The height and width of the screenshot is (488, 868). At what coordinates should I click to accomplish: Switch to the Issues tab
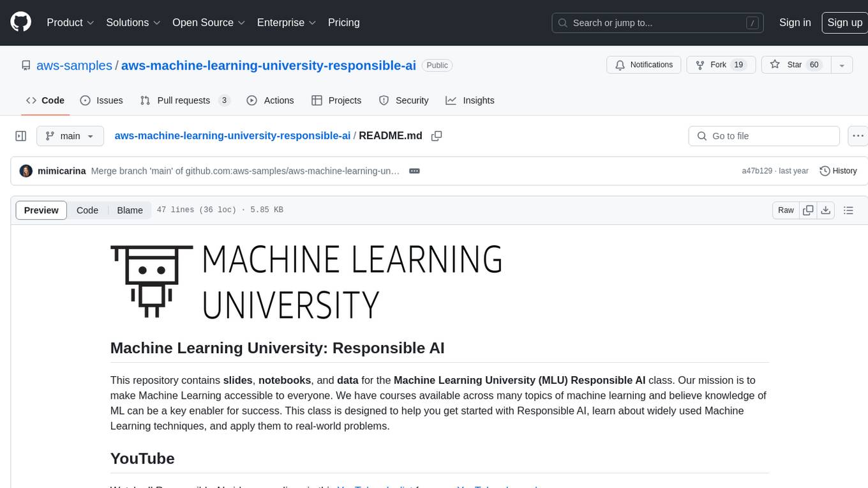click(101, 100)
